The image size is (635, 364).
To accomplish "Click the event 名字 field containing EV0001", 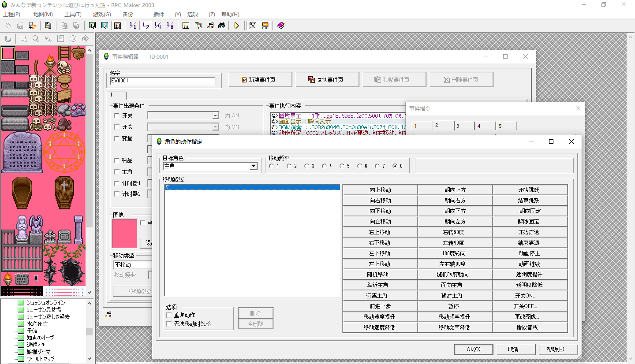I will 163,81.
